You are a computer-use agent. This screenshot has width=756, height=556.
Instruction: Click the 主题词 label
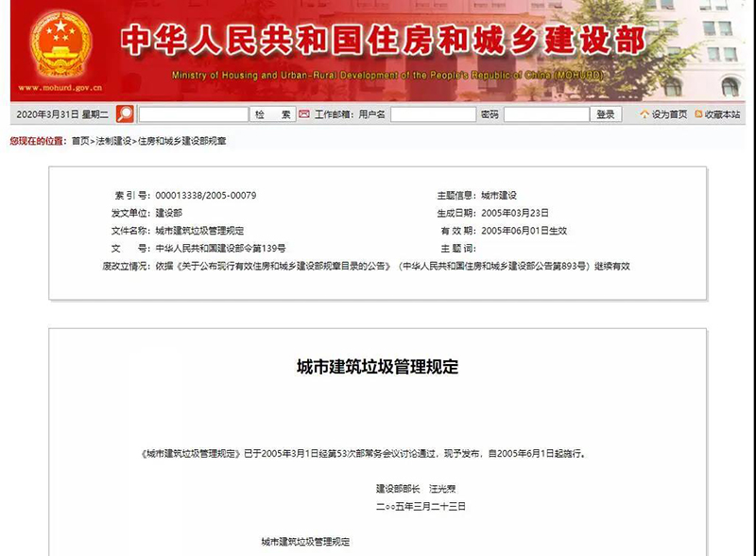458,249
